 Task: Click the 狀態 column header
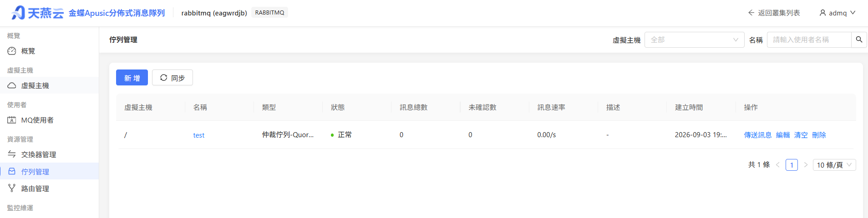coord(338,107)
